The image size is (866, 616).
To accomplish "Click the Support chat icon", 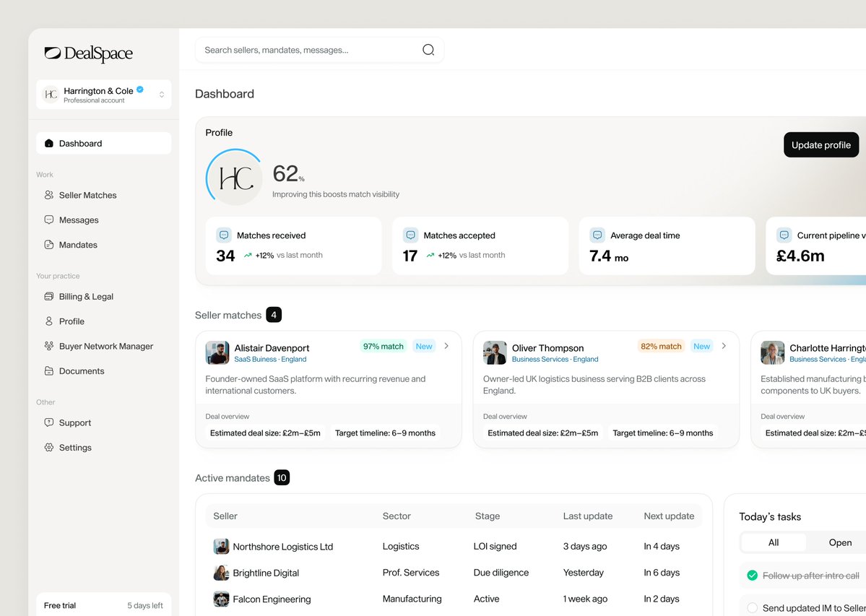I will (48, 422).
